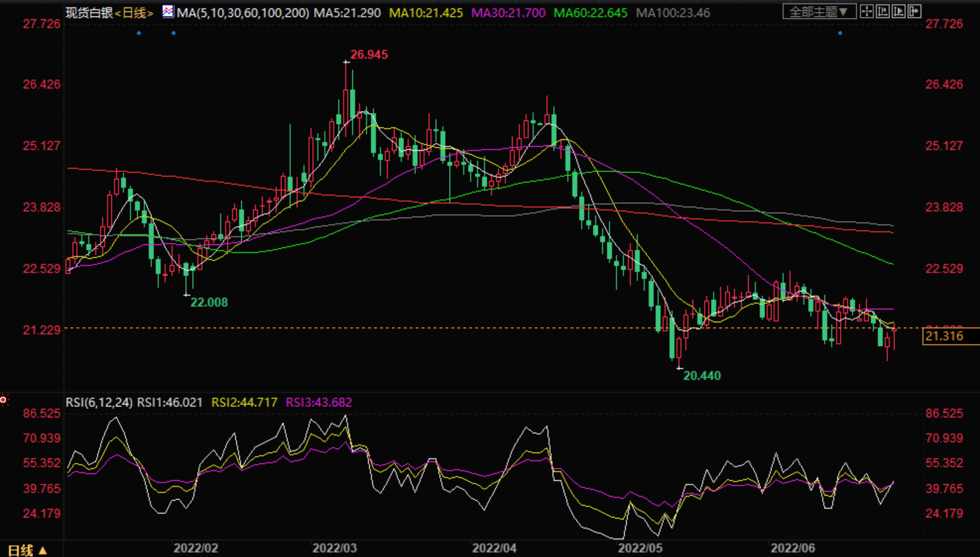
Task: Click the 2022/05 date label on time axis
Action: tap(640, 548)
